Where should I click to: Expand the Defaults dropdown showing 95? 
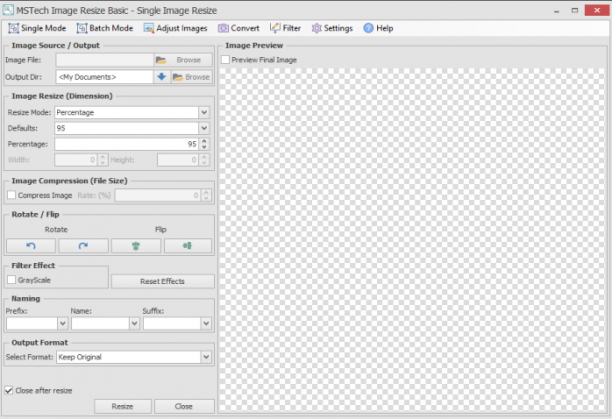pos(204,128)
